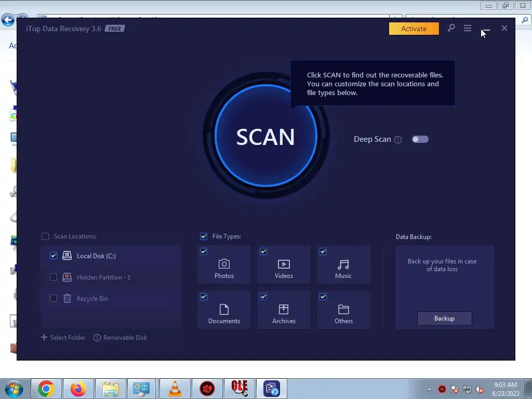
Task: Click the Action Center flag tray icon
Action: (x=455, y=390)
